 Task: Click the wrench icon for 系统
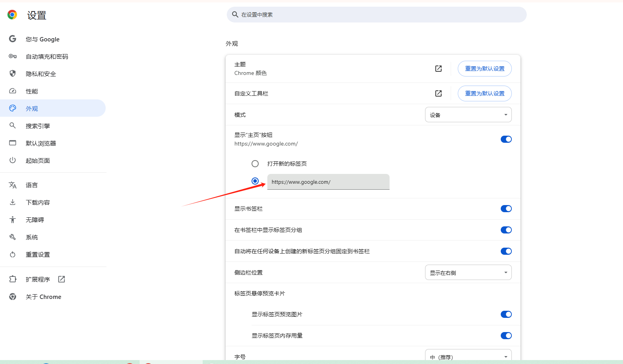(13, 237)
